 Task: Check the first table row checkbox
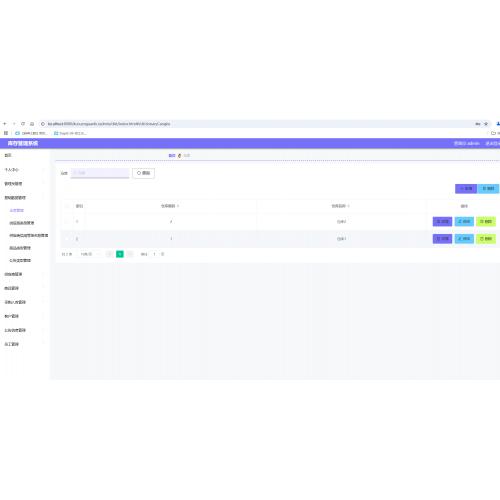(x=66, y=222)
